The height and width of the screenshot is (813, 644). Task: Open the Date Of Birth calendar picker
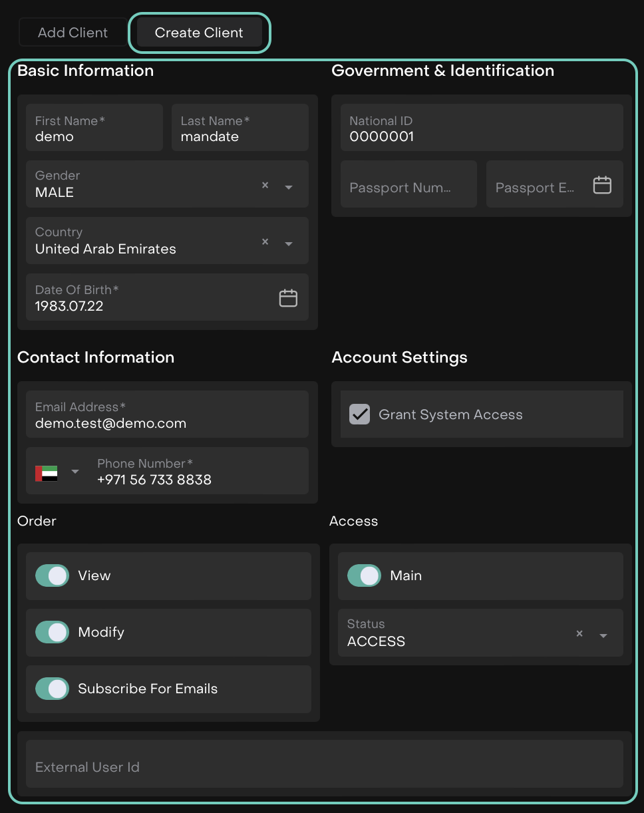(288, 298)
